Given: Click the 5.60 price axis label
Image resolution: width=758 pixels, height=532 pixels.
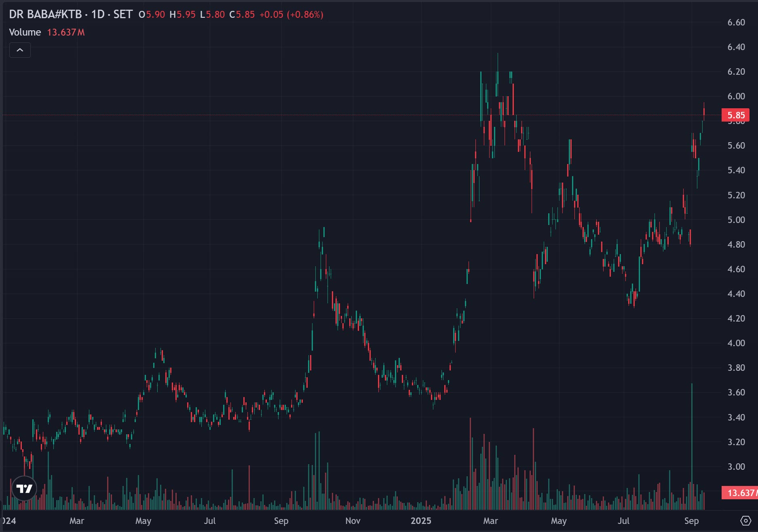Looking at the screenshot, I should pos(736,146).
